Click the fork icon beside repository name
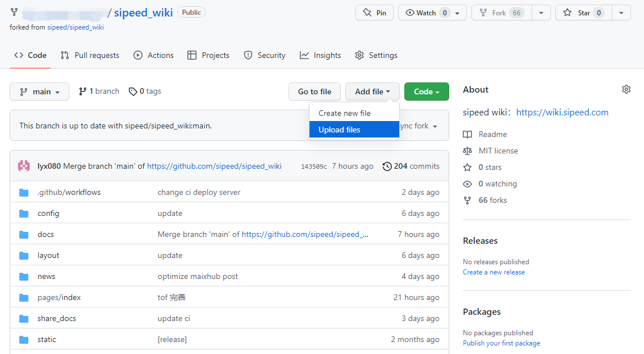The width and height of the screenshot is (644, 354). pyautogui.click(x=14, y=12)
